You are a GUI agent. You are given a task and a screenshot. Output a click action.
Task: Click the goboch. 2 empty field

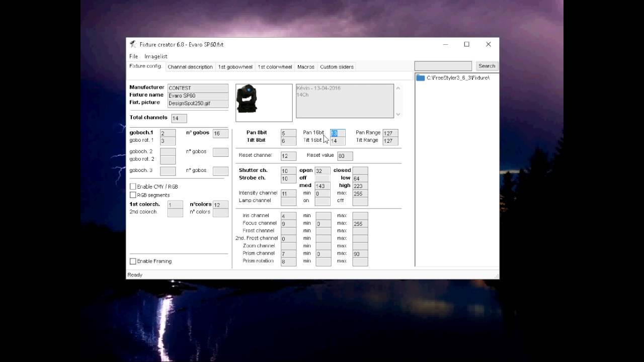coord(168,152)
